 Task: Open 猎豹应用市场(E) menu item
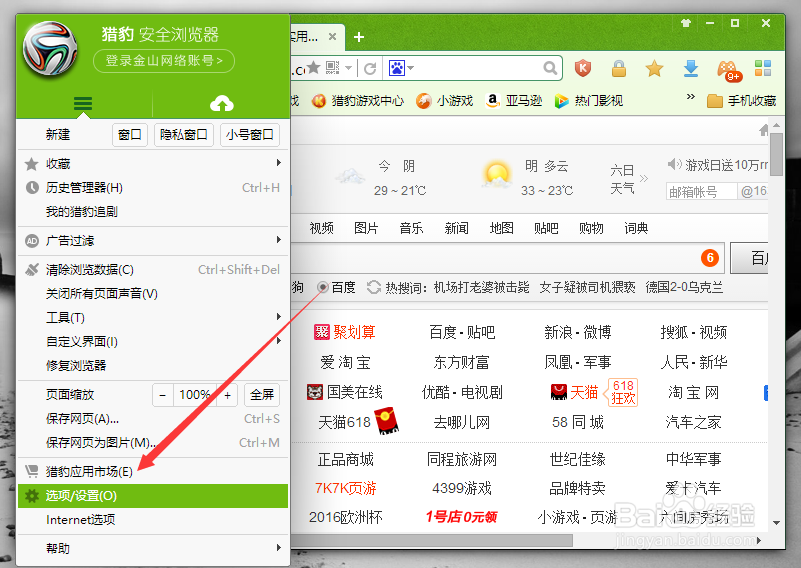point(153,471)
